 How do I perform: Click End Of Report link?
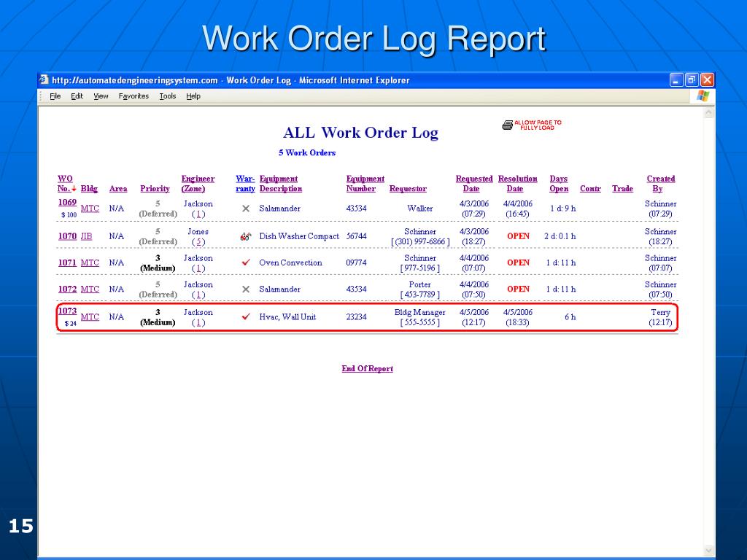(x=368, y=368)
